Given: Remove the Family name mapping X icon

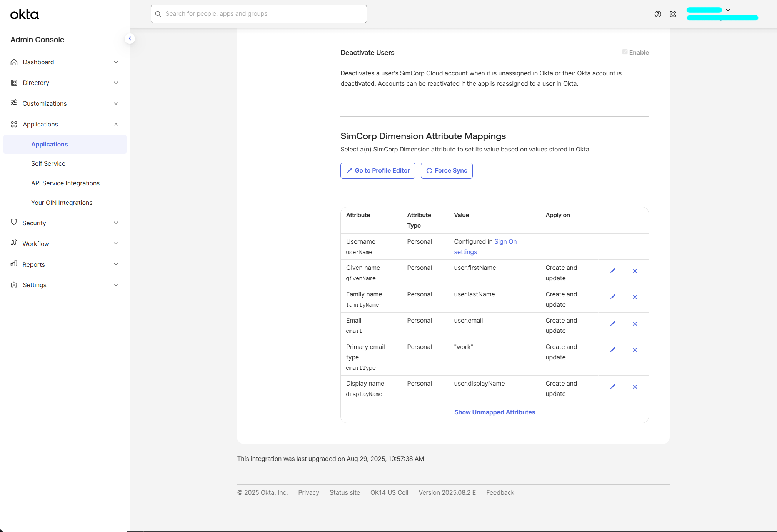Looking at the screenshot, I should (635, 297).
